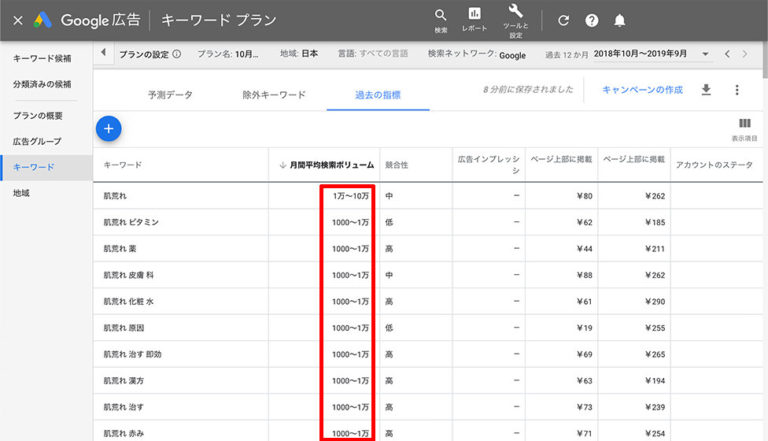Open 分類済みの候補 in the sidebar
This screenshot has width=768, height=441.
click(x=42, y=84)
